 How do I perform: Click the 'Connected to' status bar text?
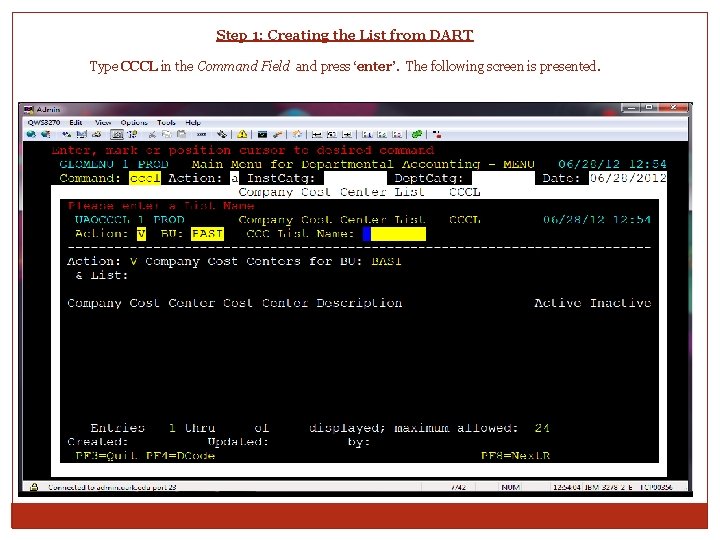[112, 487]
